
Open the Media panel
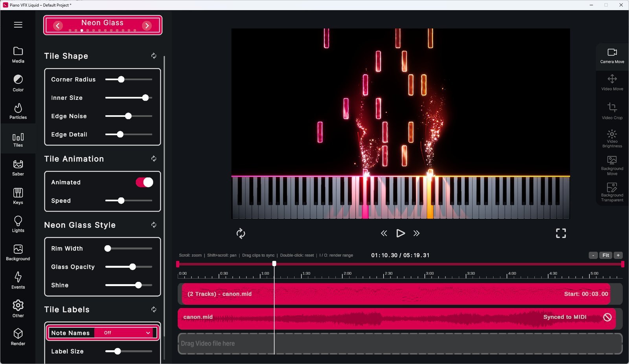click(18, 55)
